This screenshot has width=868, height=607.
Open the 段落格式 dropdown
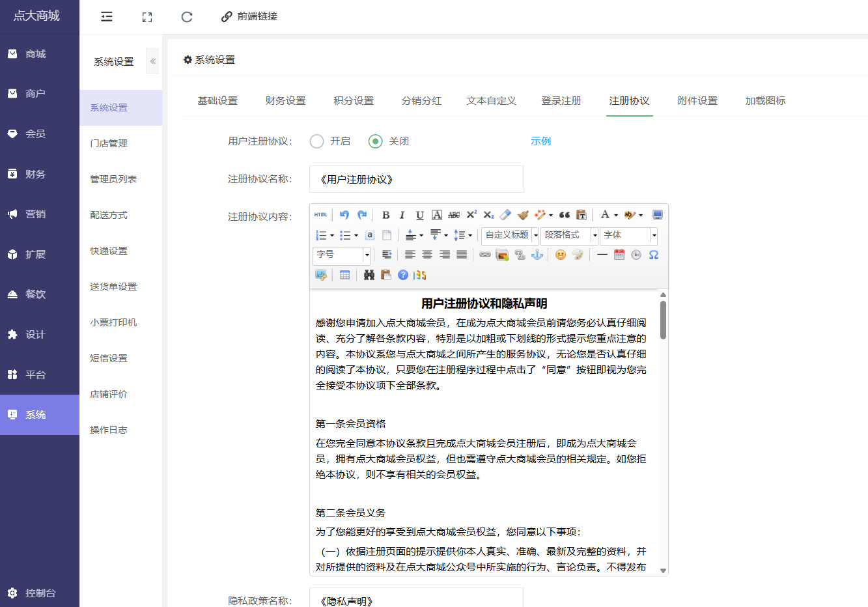(x=570, y=235)
